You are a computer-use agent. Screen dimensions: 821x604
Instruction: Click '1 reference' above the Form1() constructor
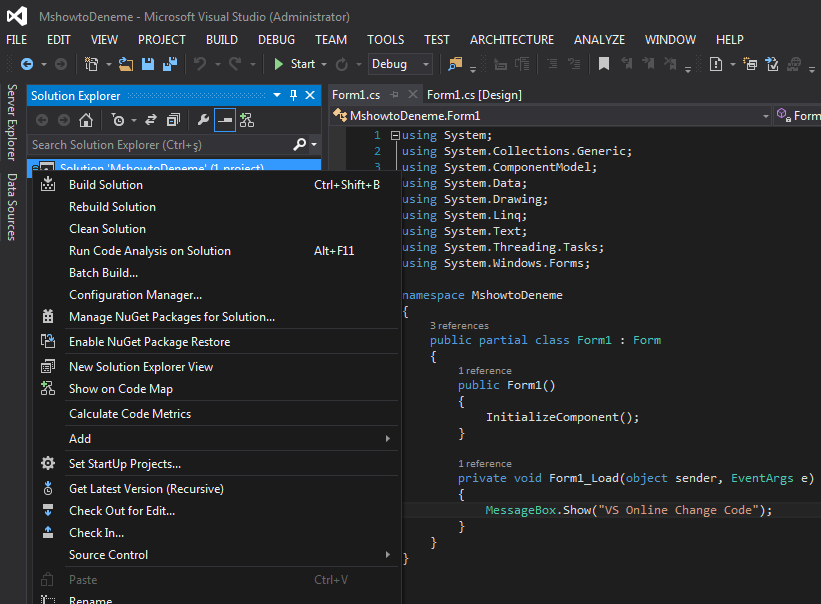point(485,371)
